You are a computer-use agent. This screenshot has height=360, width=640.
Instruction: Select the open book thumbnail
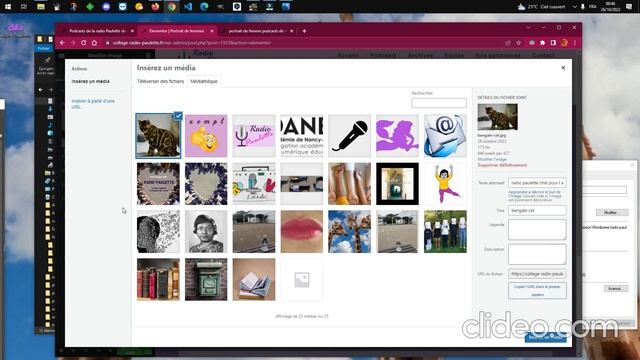pyautogui.click(x=254, y=279)
